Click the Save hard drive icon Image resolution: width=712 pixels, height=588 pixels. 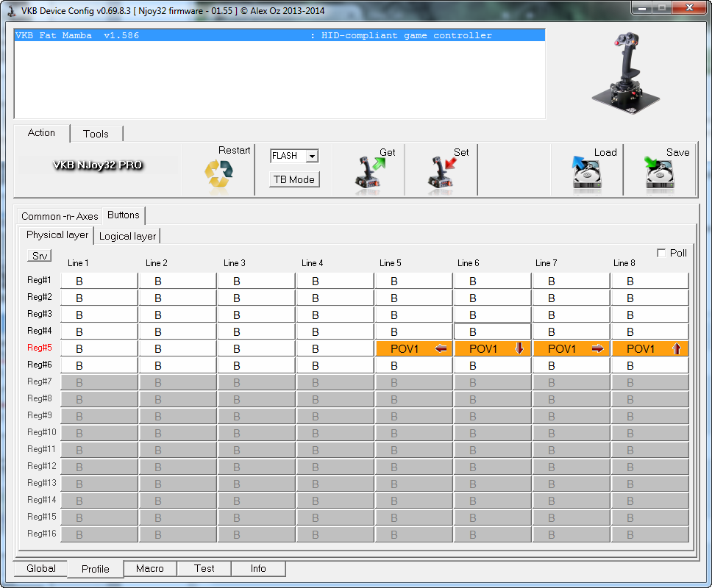659,173
